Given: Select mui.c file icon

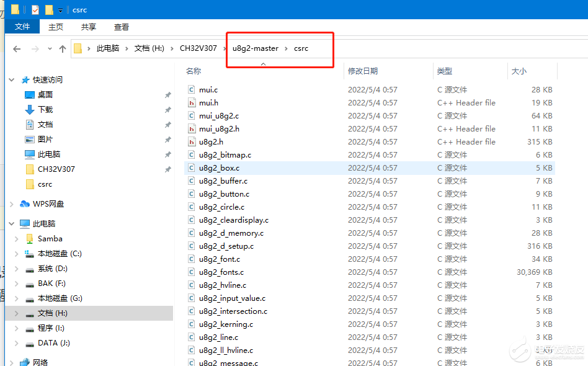Looking at the screenshot, I should [192, 89].
